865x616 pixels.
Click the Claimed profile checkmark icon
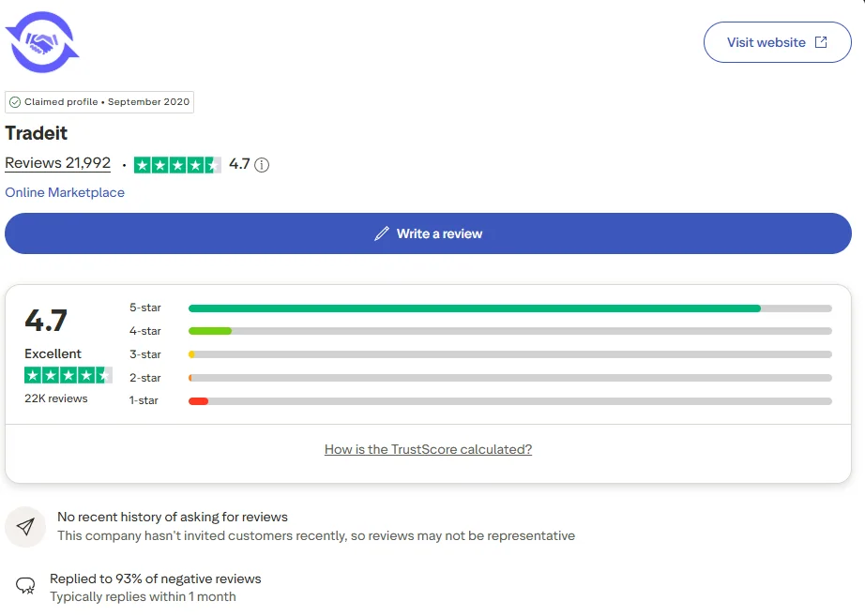click(x=15, y=102)
